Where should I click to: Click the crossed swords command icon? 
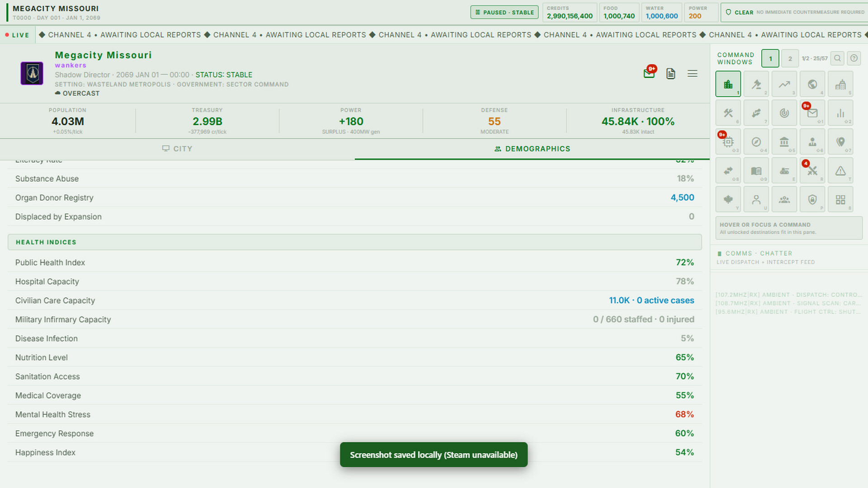[812, 171]
